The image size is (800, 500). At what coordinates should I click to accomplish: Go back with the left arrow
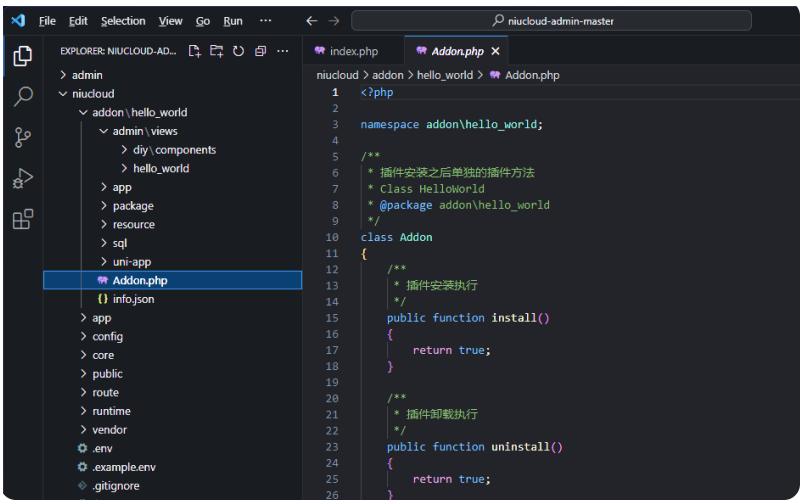point(312,21)
